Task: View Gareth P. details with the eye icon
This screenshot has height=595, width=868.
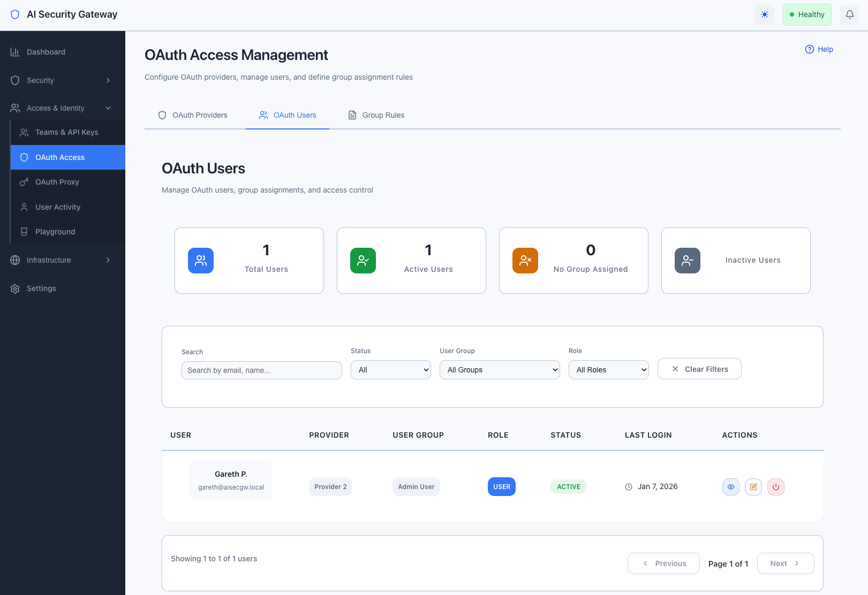Action: (731, 487)
